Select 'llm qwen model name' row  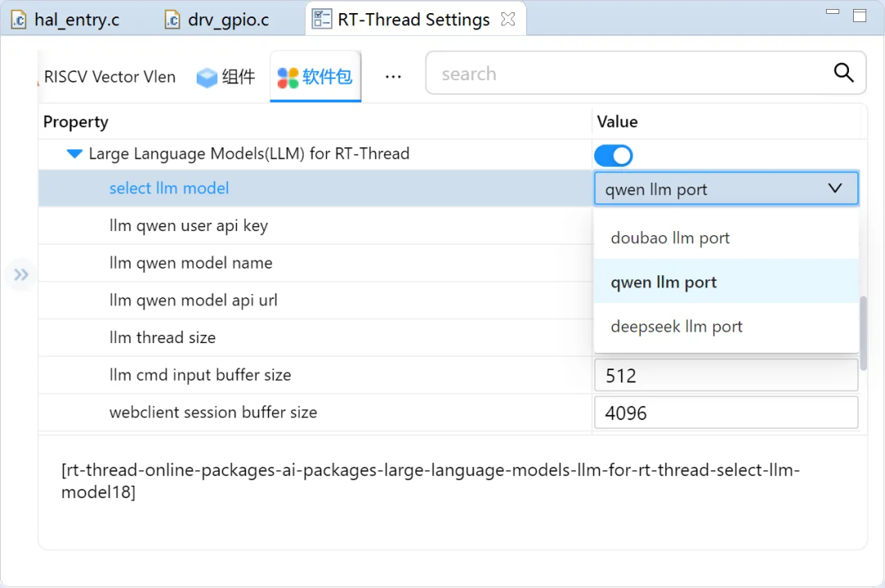315,263
